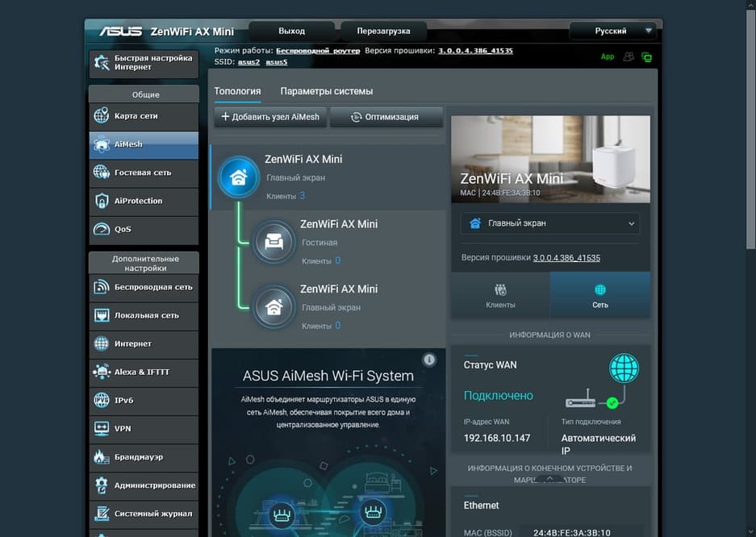Open IPv6 settings
This screenshot has width=756, height=537.
point(144,401)
